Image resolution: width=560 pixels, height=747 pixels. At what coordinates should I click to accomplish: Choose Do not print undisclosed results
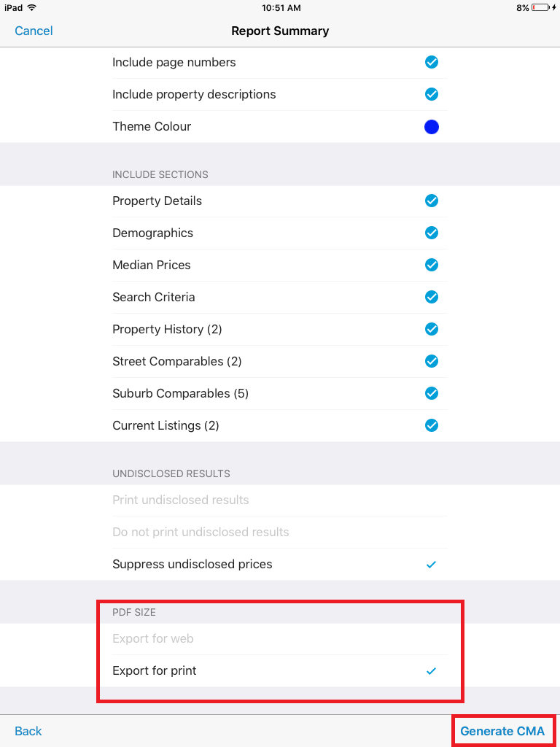point(201,533)
